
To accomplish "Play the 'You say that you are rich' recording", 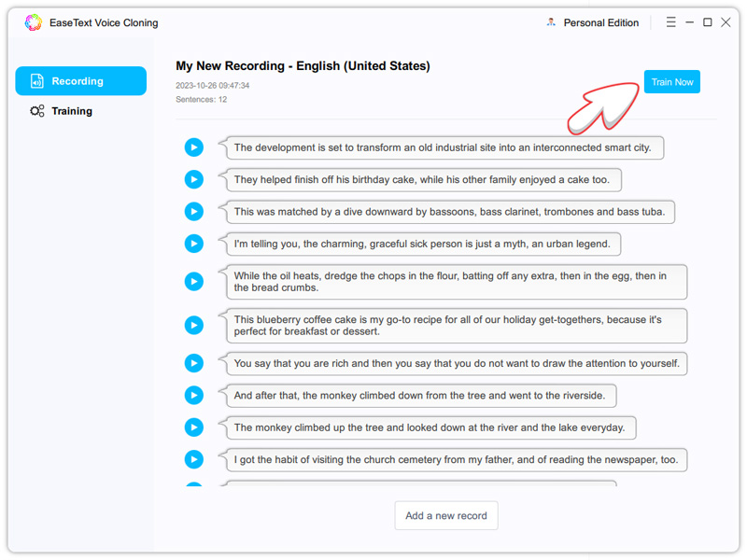I will pyautogui.click(x=194, y=363).
